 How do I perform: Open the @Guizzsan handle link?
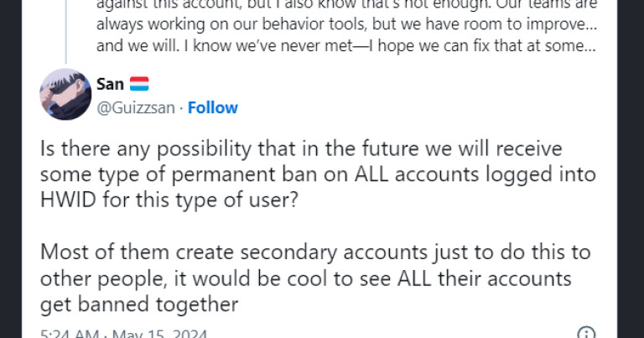[138, 107]
